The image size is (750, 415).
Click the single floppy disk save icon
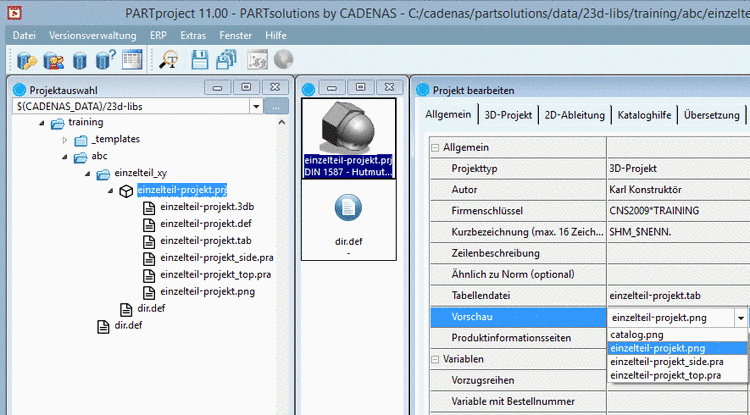199,60
